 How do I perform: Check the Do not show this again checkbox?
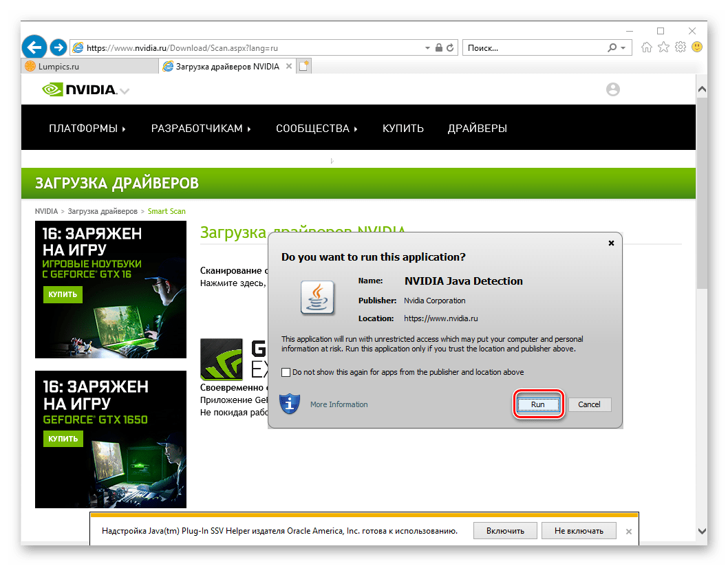pyautogui.click(x=286, y=372)
